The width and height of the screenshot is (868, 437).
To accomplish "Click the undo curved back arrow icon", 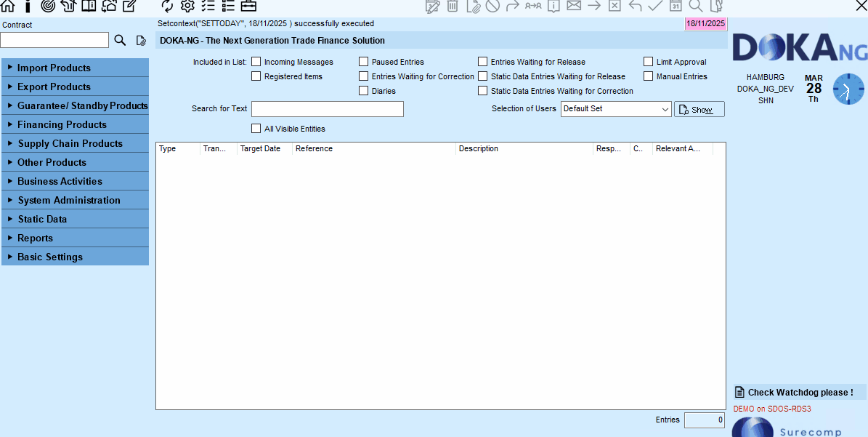I will pyautogui.click(x=635, y=6).
